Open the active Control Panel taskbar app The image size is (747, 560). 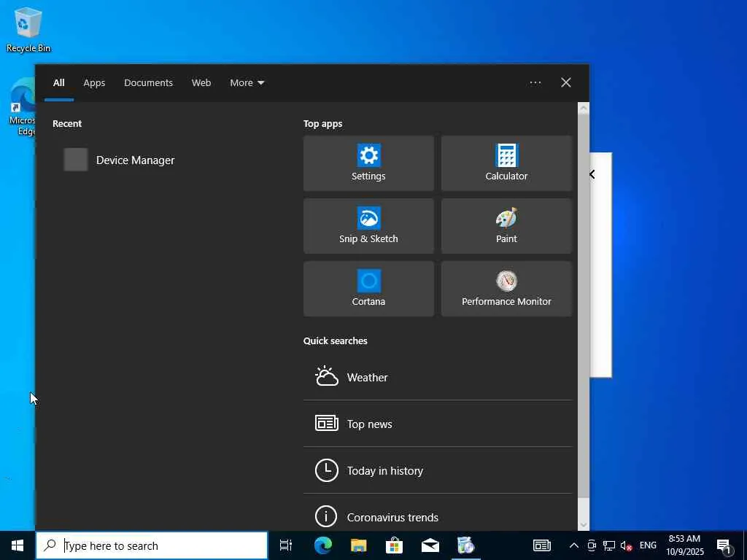coord(466,545)
